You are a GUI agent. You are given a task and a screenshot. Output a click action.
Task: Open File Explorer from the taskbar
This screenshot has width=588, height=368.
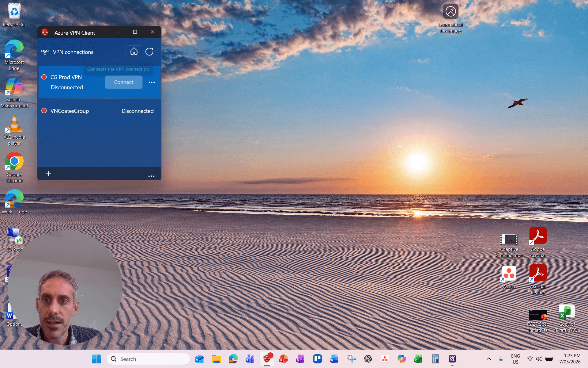click(217, 359)
